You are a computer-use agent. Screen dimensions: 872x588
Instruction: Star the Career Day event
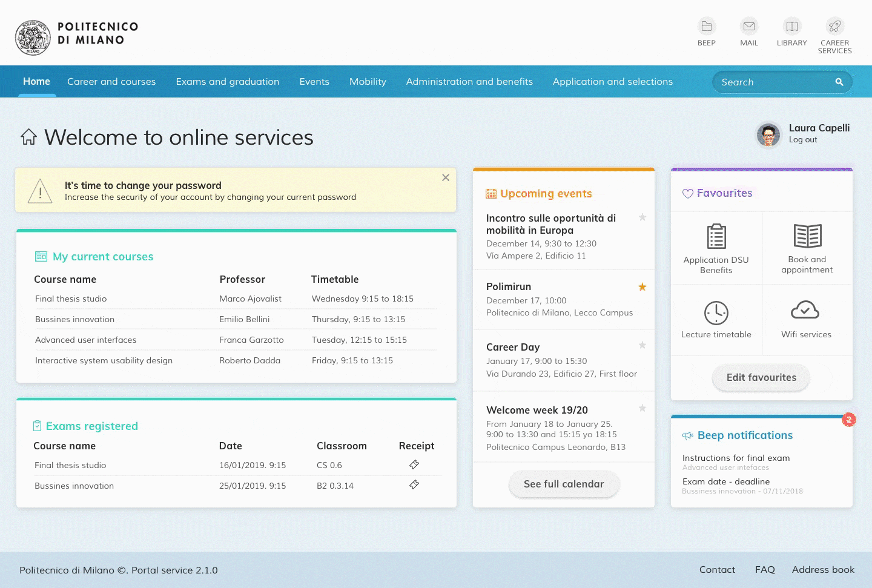tap(642, 345)
